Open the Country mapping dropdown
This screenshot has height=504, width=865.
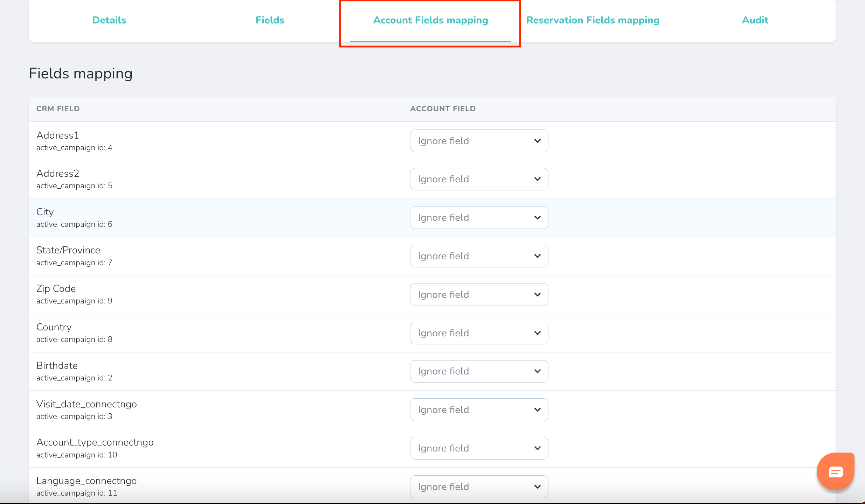(x=479, y=333)
